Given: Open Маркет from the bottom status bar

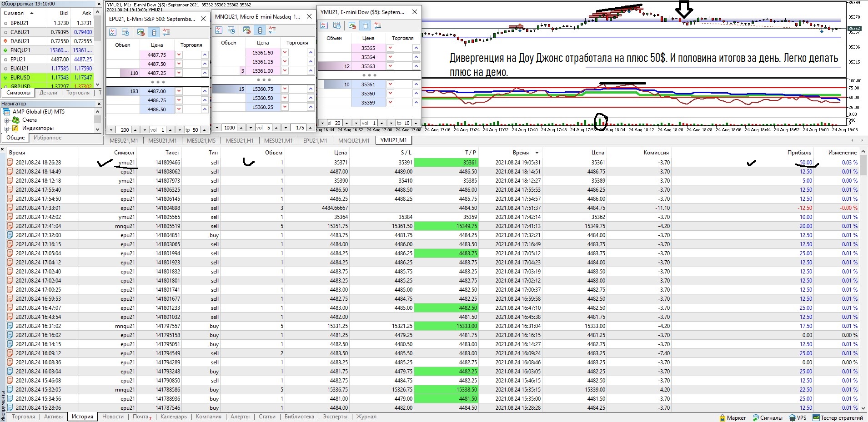Looking at the screenshot, I should pos(733,418).
